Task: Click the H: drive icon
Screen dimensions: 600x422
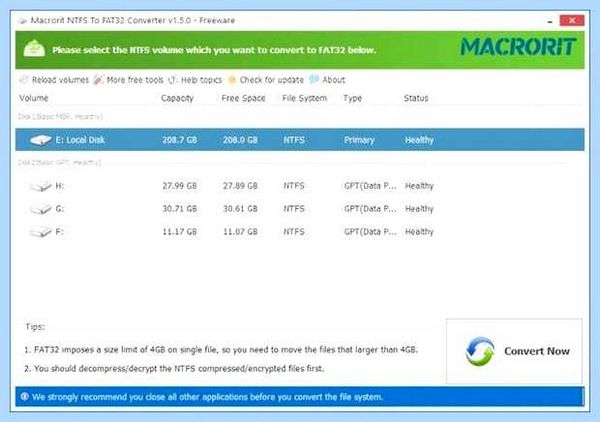Action: click(41, 186)
